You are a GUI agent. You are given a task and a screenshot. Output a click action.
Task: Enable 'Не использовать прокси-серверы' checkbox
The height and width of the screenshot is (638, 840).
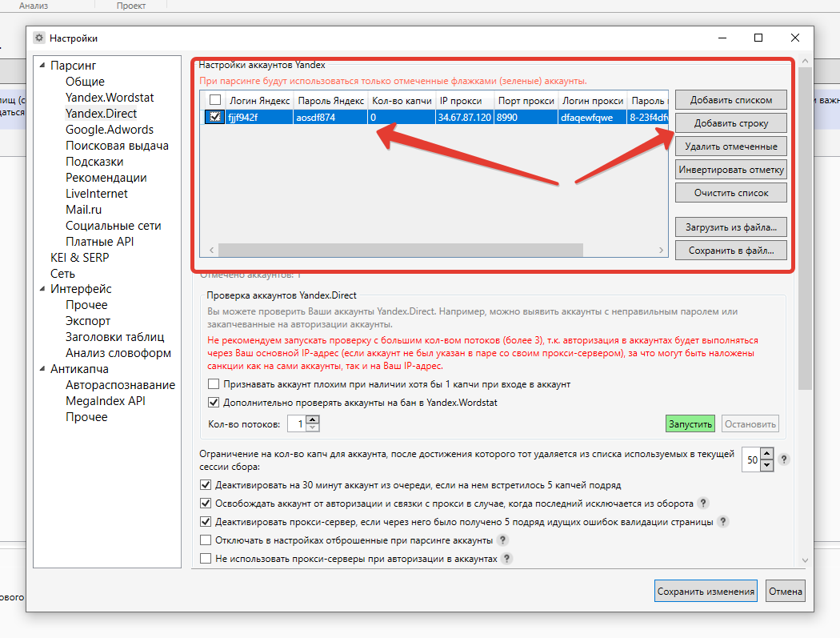[x=205, y=558]
